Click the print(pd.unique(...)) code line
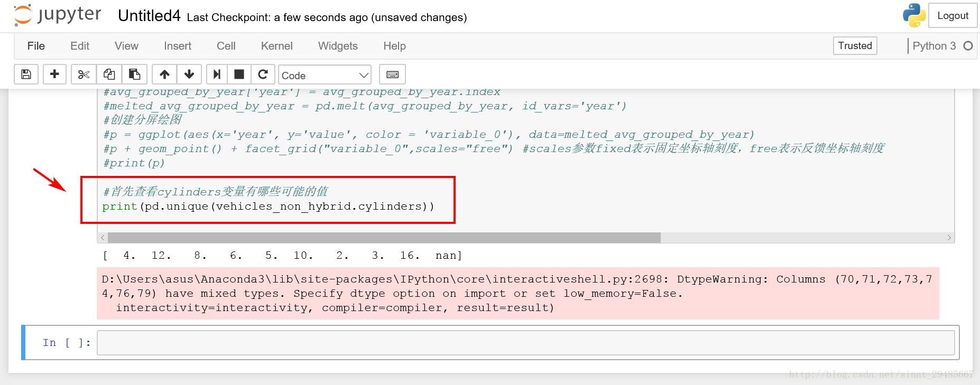Screen dimensions: 980x385 click(x=268, y=206)
